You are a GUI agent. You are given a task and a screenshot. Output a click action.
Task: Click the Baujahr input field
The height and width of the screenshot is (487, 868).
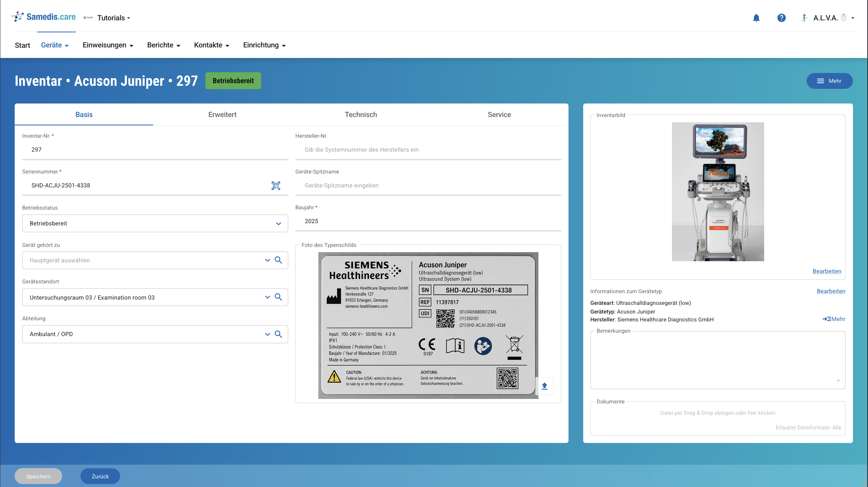[428, 221]
